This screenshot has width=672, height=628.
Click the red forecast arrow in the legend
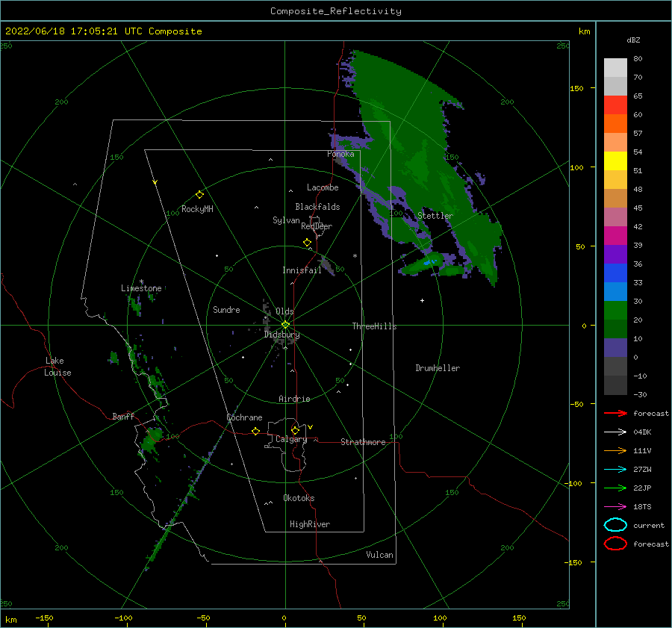tap(615, 413)
